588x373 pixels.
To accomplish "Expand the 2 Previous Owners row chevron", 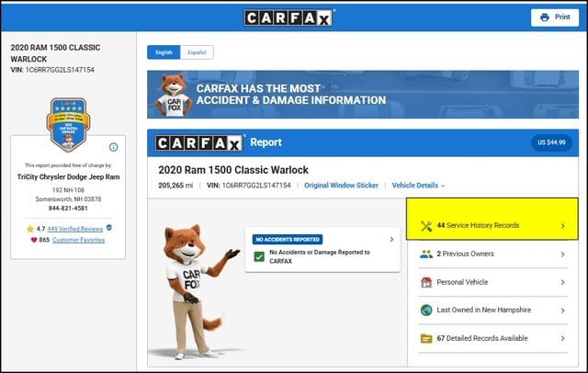I will (x=563, y=254).
